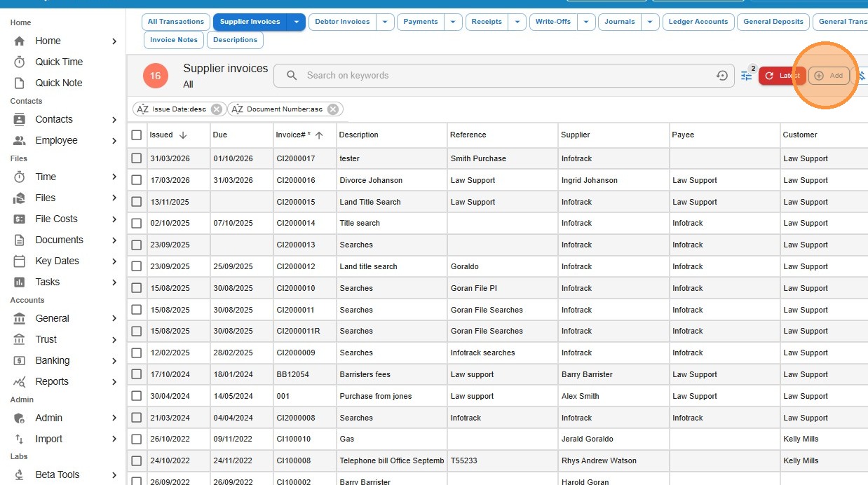Screen dimensions: 868x485
Task: Sort descending via Issued column arrow
Action: (183, 135)
